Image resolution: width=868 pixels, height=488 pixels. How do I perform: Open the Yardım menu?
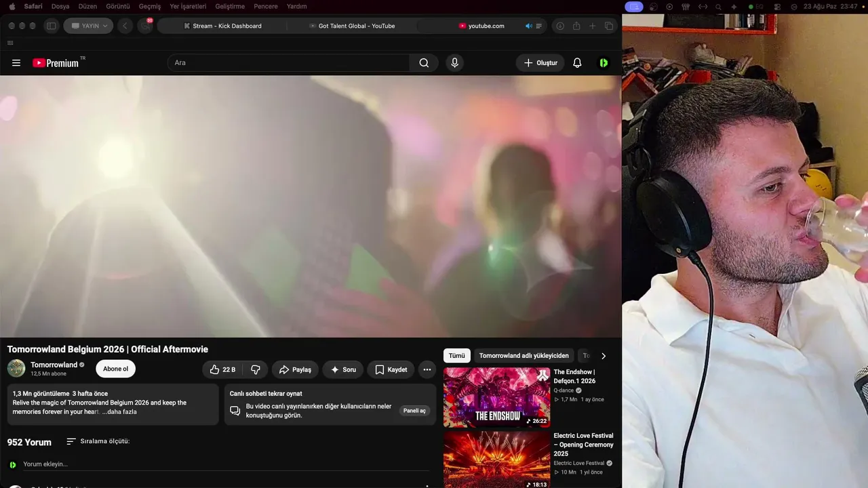tap(296, 6)
